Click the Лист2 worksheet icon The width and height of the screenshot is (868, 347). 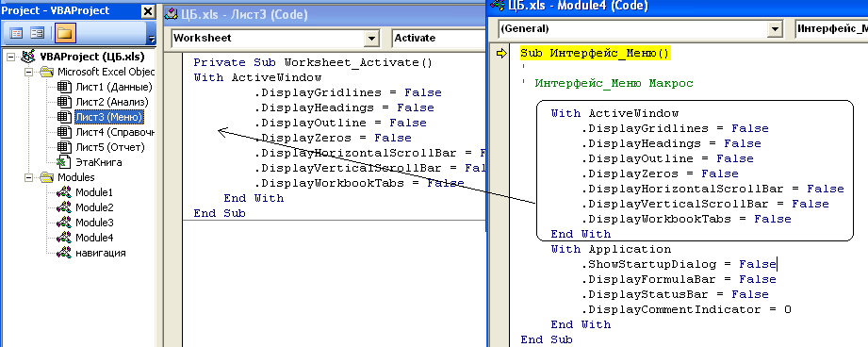65,102
